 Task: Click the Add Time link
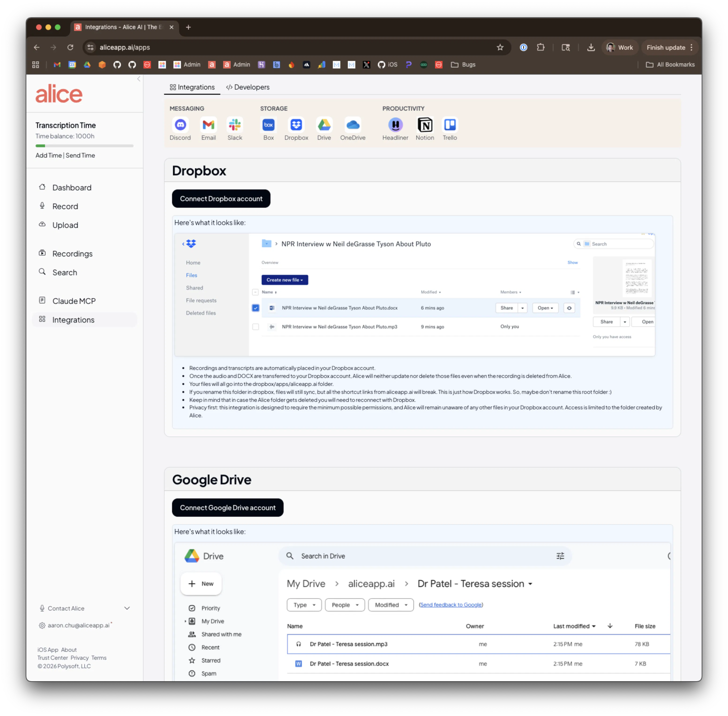[x=49, y=155]
